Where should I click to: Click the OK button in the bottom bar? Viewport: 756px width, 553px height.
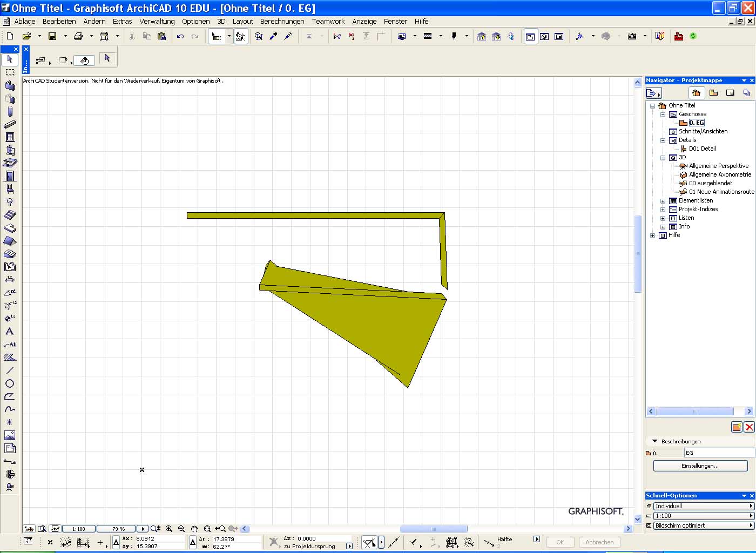[x=560, y=542]
